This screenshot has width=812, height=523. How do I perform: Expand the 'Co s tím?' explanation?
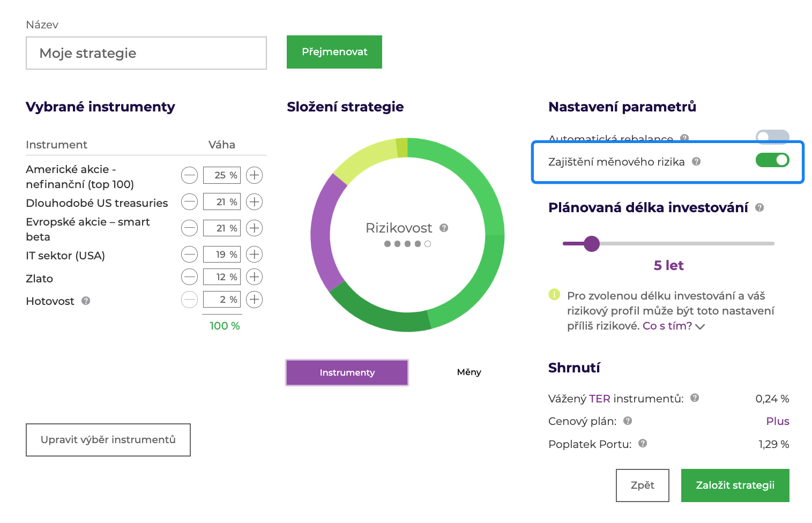coord(673,326)
